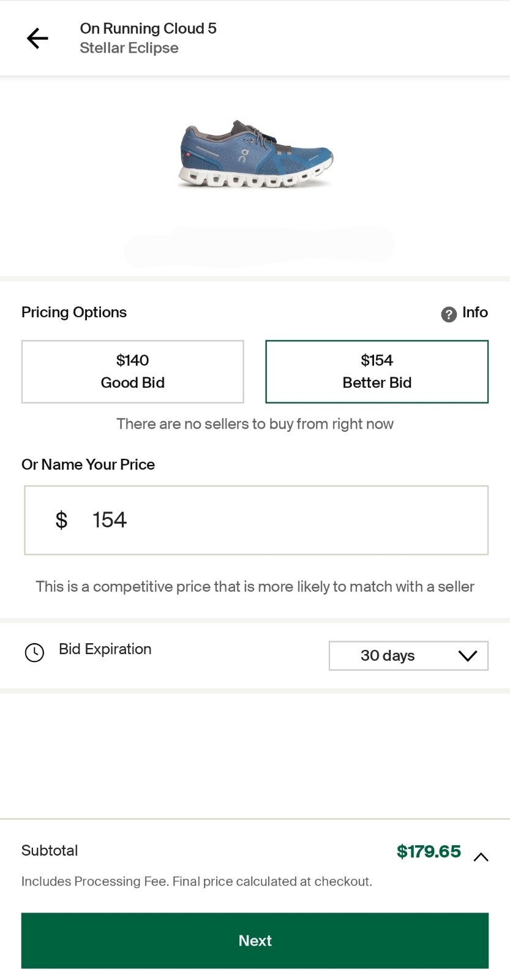
Task: Tap the blue Cloud 5 shoe image
Action: (256, 154)
